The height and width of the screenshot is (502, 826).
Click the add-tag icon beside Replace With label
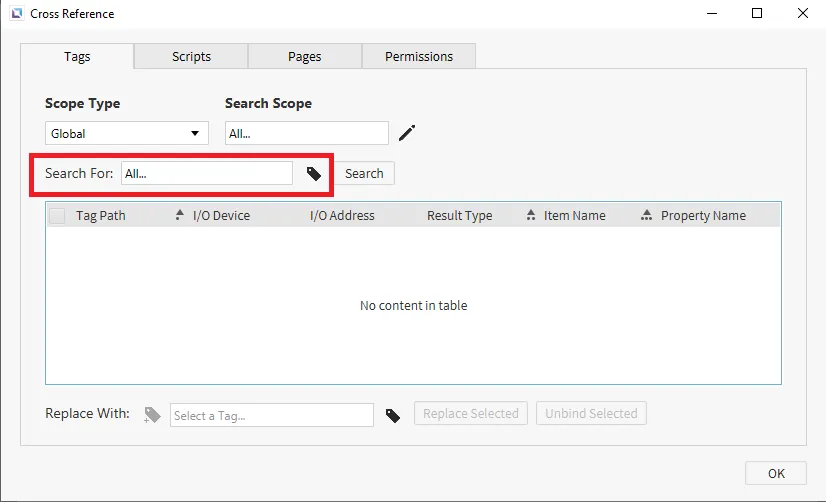pos(152,415)
